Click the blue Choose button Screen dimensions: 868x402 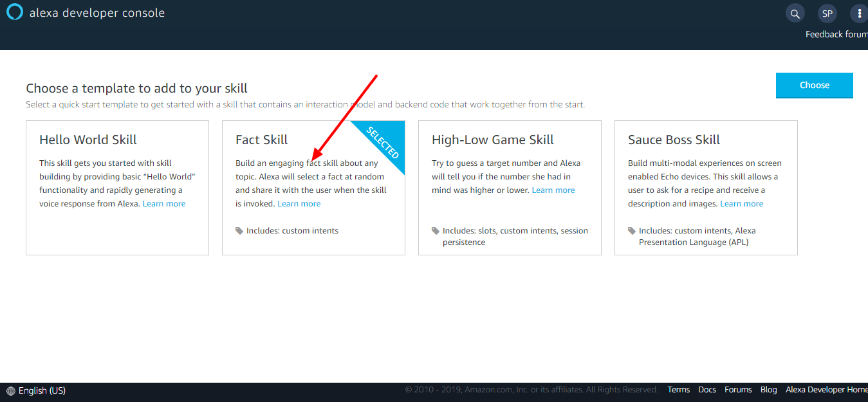pos(815,85)
